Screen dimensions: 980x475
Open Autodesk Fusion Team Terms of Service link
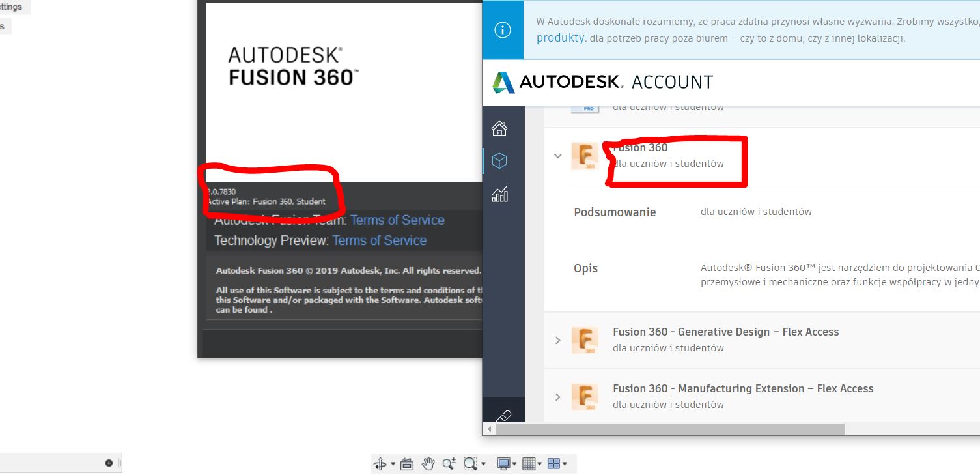coord(397,220)
